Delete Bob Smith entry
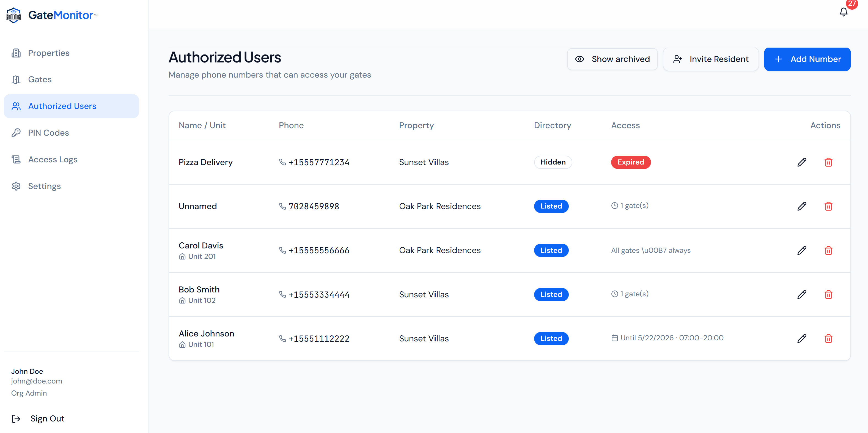Screen dimensions: 868x433 click(x=828, y=295)
